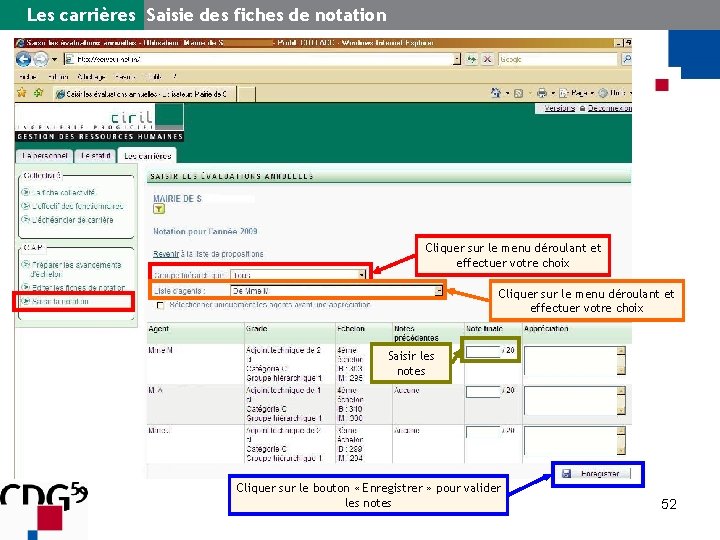Image resolution: width=720 pixels, height=540 pixels.
Task: Expand the address bar history dropdown
Action: pos(457,59)
